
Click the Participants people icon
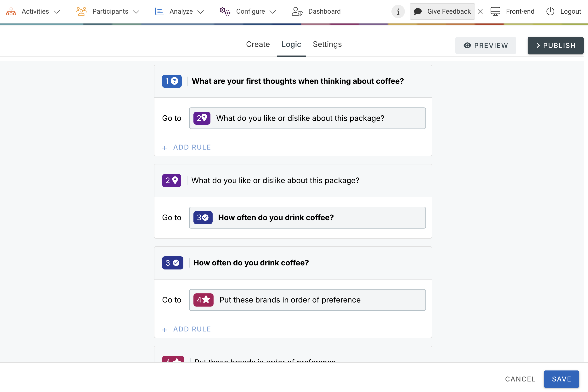81,11
